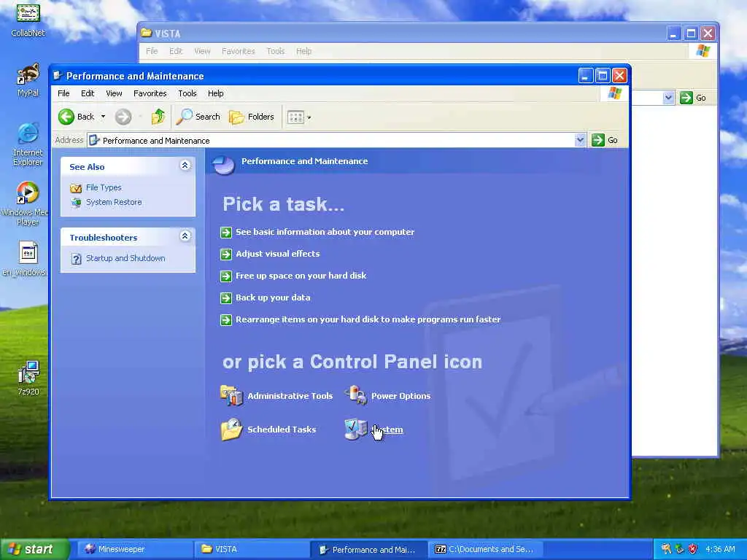Switch to 7z C:\Documents taskbar button
The width and height of the screenshot is (747, 560).
(x=485, y=549)
